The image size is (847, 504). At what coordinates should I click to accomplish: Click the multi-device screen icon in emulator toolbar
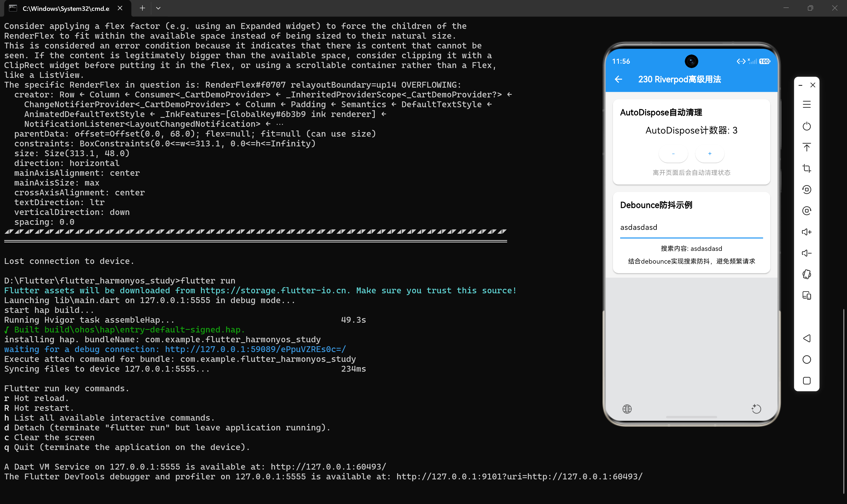tap(807, 295)
